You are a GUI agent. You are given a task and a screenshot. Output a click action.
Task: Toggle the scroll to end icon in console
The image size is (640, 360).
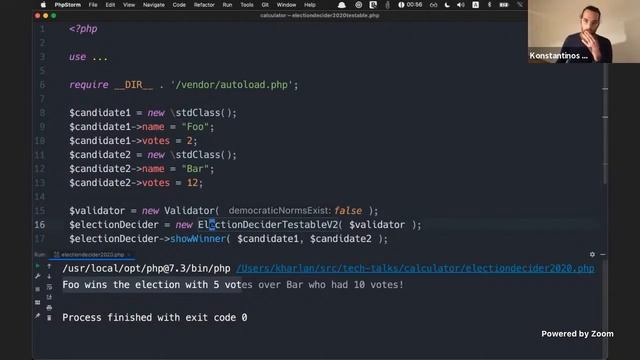pyautogui.click(x=49, y=297)
